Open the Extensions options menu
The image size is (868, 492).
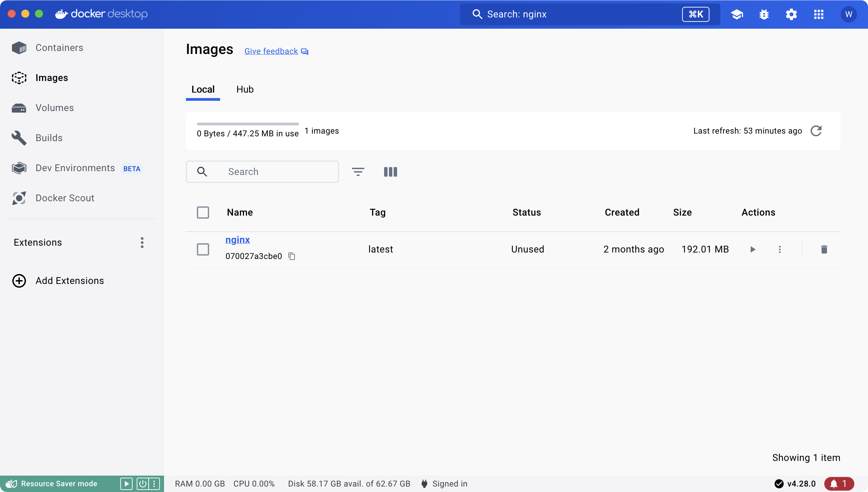click(142, 243)
